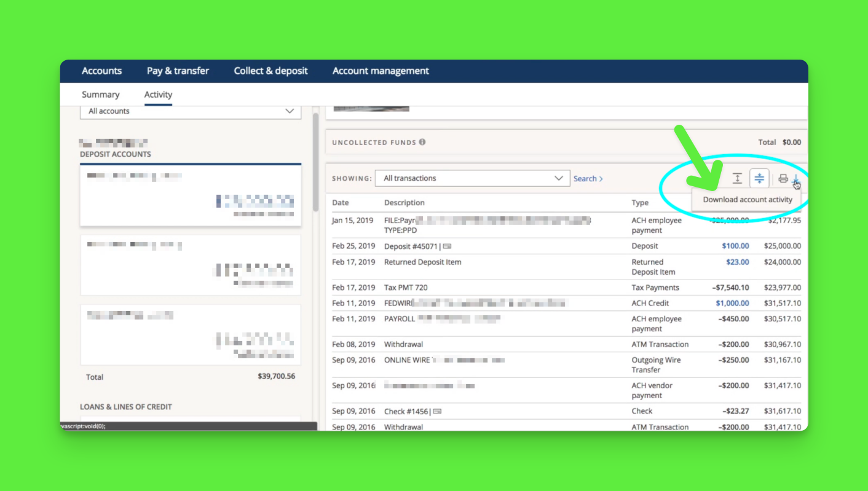Open the All accounts dropdown

[x=191, y=111]
